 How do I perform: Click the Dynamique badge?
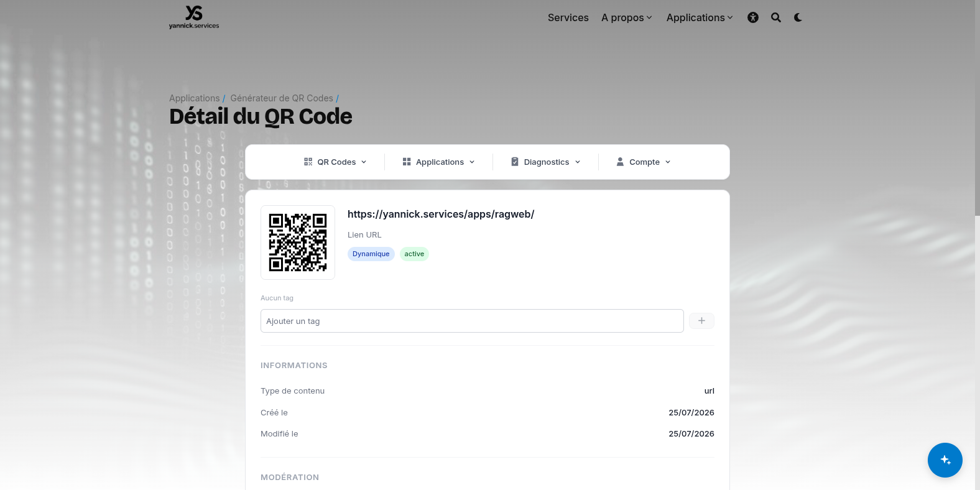coord(371,254)
